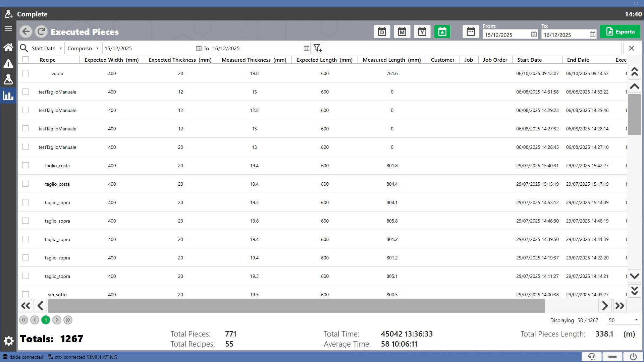Open To date 16/12/2025 calendar picker
This screenshot has width=644, height=362.
[592, 35]
